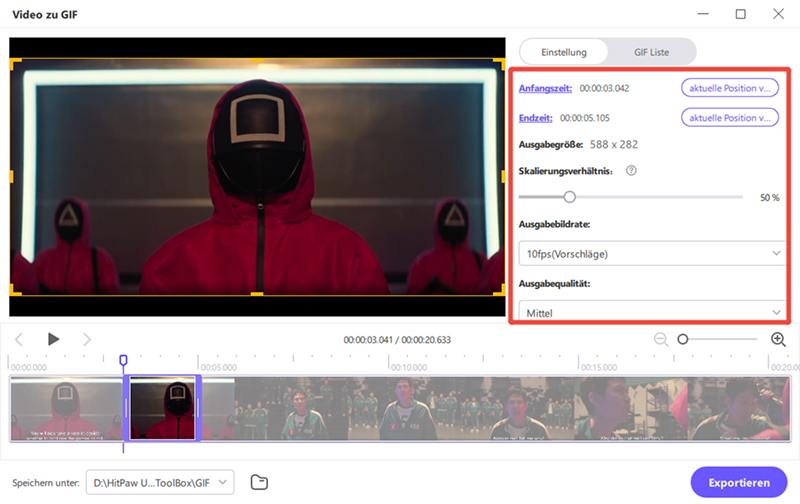Open the Ausgabequalität dropdown
Screen dimensions: 800x504
(654, 312)
